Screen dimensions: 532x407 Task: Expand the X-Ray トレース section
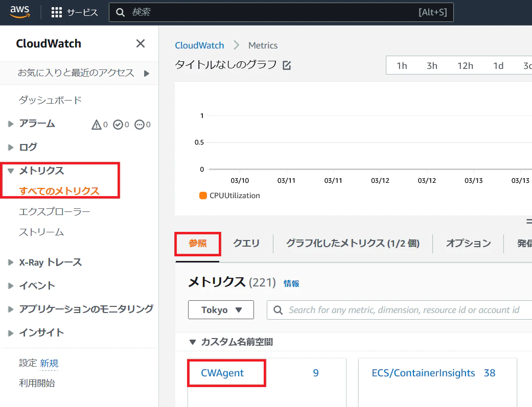pos(11,262)
